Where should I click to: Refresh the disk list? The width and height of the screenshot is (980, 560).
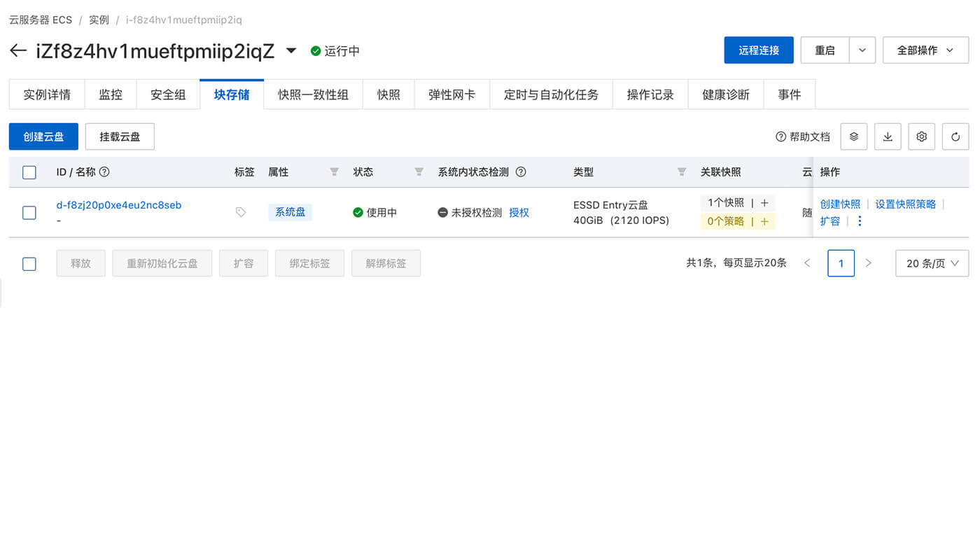point(955,136)
